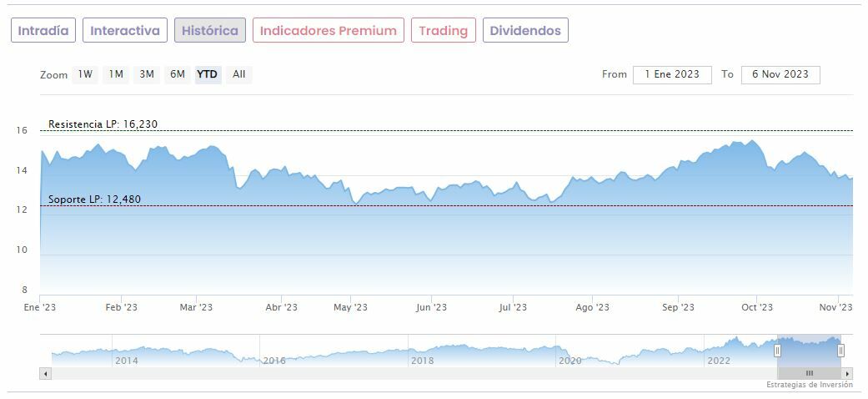Grab the left navigator range handle
Image resolution: width=868 pixels, height=399 pixels.
point(778,351)
